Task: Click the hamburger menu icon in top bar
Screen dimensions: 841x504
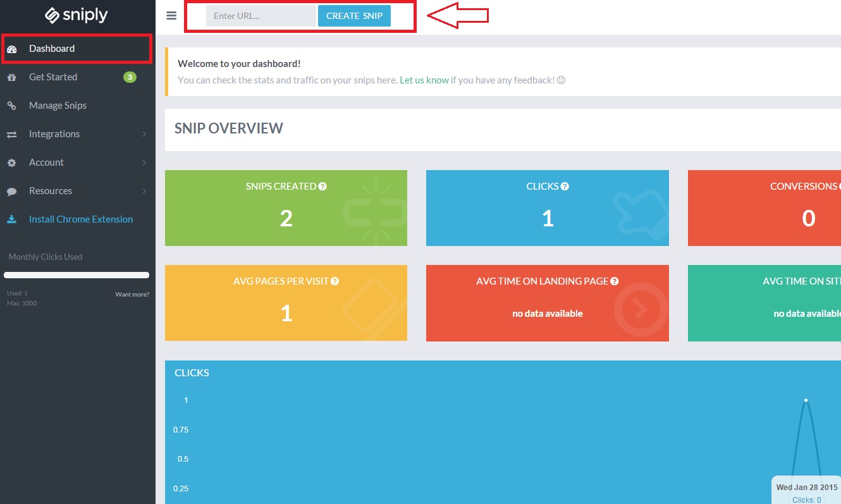Action: (x=171, y=16)
